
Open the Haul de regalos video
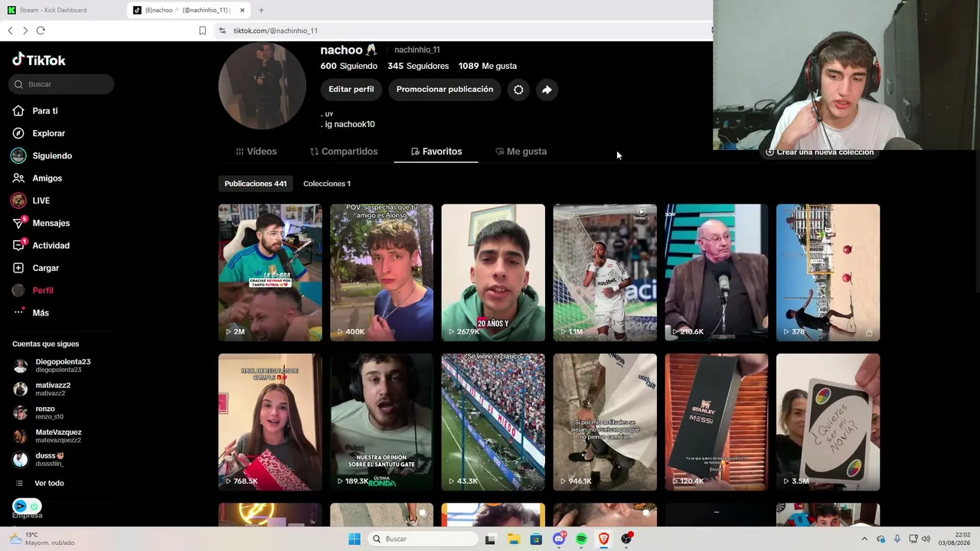[x=270, y=422]
